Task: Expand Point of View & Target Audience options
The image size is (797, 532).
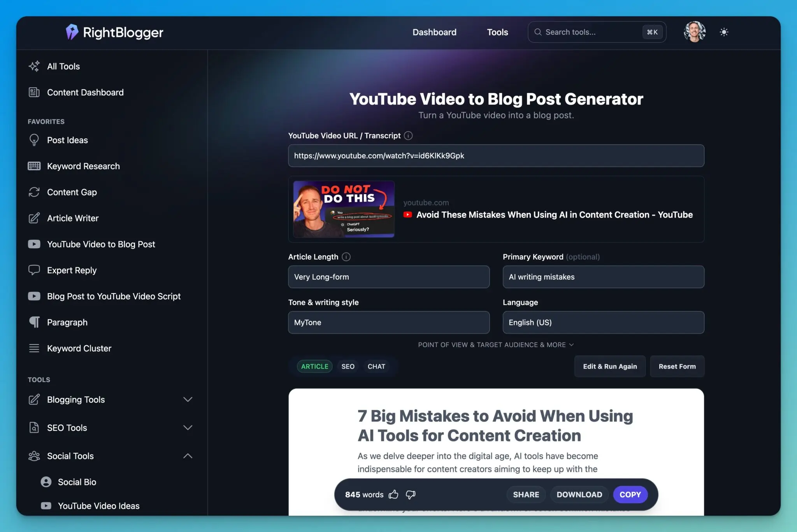Action: pyautogui.click(x=495, y=344)
